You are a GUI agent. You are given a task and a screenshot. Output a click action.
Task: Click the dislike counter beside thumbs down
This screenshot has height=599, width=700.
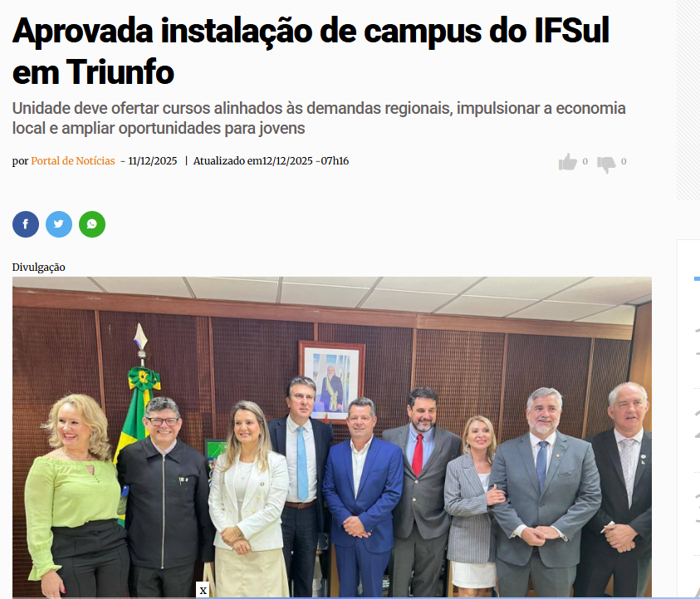coord(624,162)
